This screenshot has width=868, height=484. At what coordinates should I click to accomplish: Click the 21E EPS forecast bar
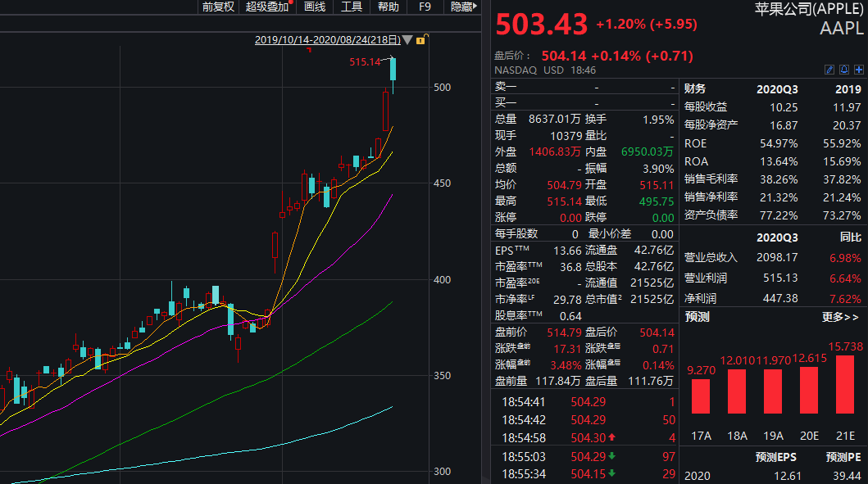(x=845, y=384)
